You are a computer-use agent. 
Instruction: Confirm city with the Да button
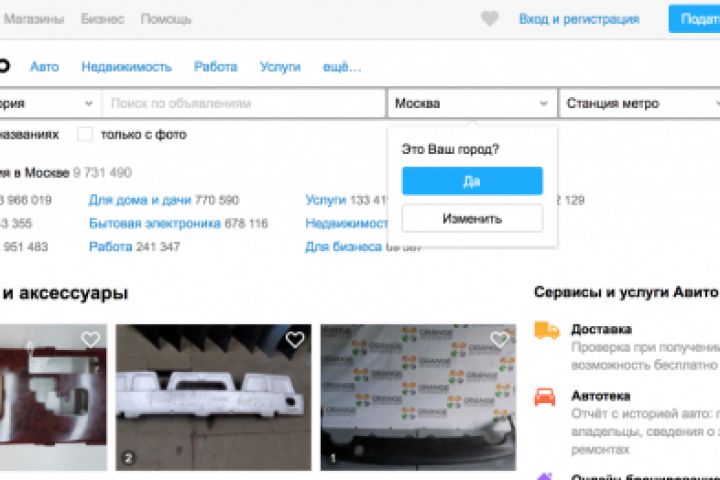(x=472, y=181)
